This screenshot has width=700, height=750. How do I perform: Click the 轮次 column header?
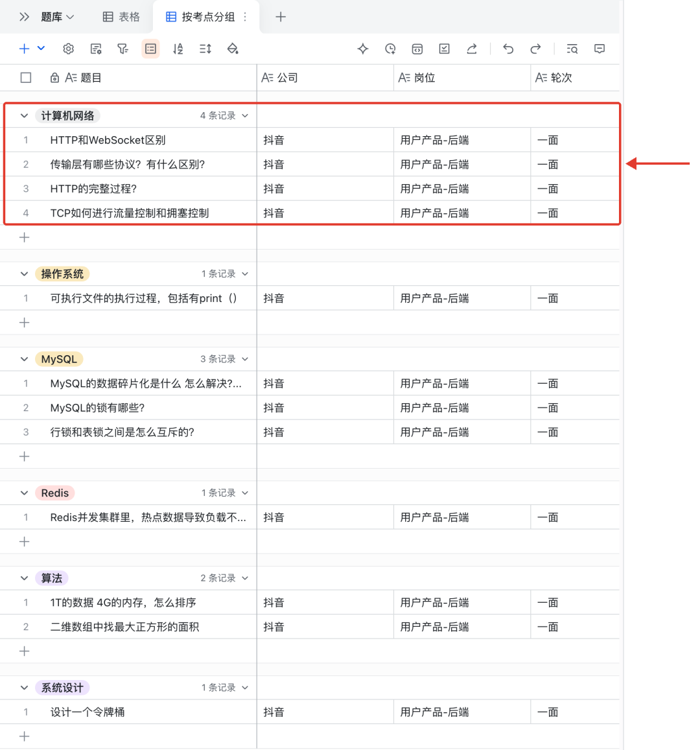coord(575,78)
